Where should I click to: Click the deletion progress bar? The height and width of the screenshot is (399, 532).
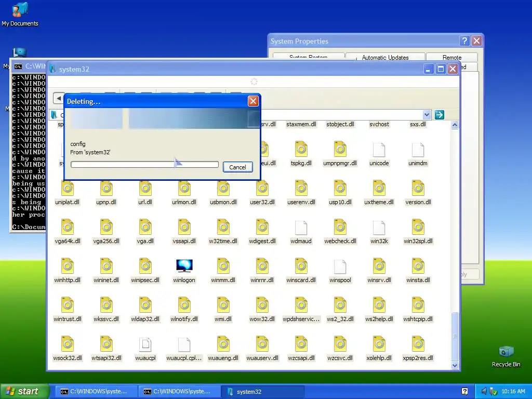pos(144,165)
